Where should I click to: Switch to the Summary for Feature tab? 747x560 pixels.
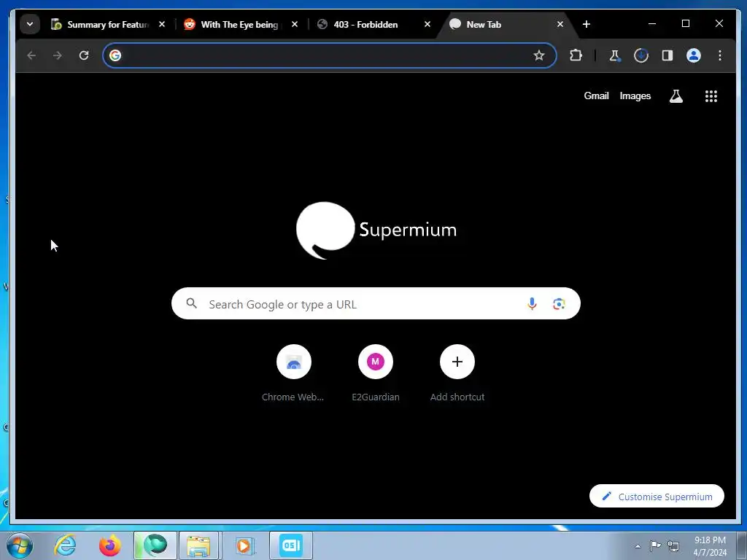tap(108, 24)
